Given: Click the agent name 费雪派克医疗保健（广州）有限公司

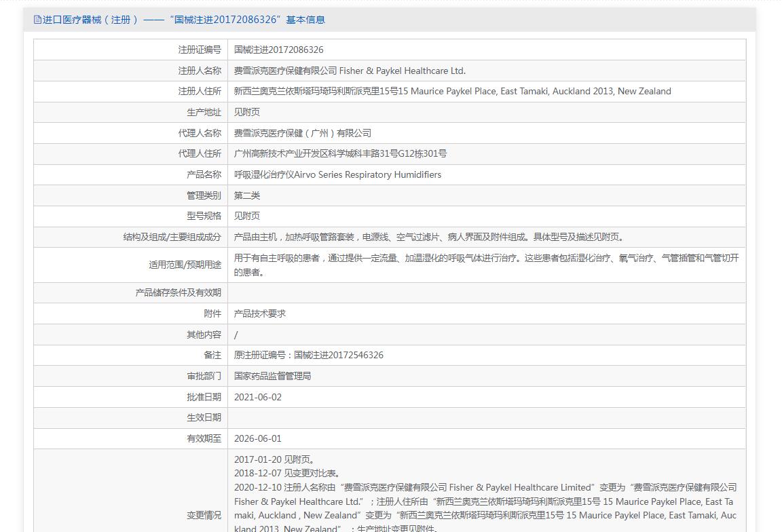Looking at the screenshot, I should pyautogui.click(x=303, y=133).
